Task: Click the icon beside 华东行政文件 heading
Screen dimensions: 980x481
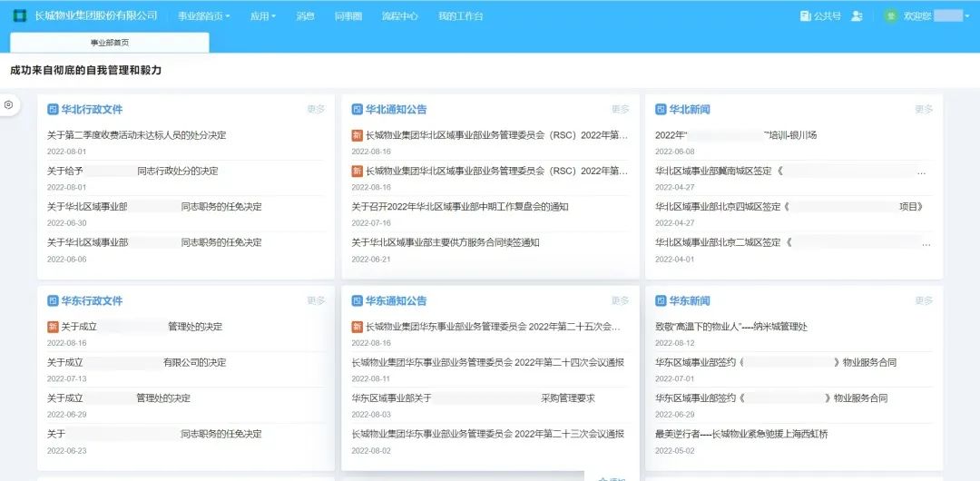Action: click(53, 301)
